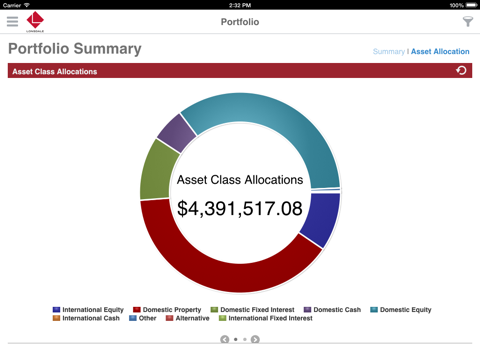This screenshot has height=360, width=480.
Task: Click 'Other' legend label
Action: [147, 318]
